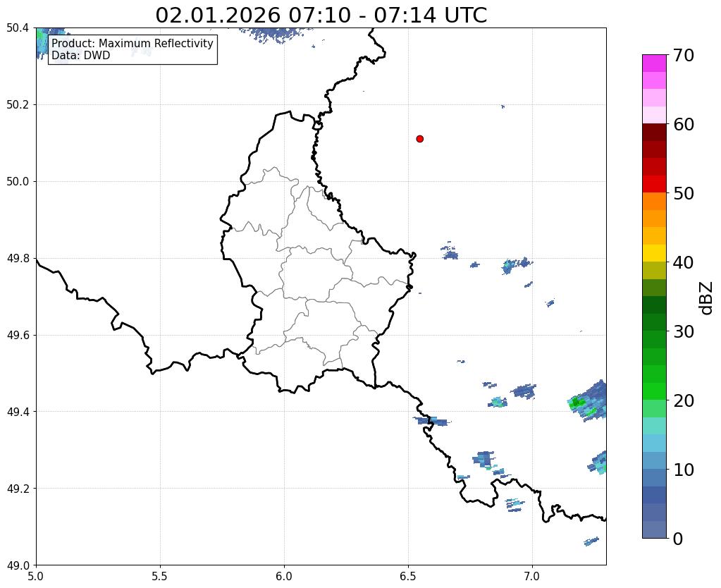Click the colorbar tick label "40"
Screen dimensions: 721x588
tap(684, 263)
